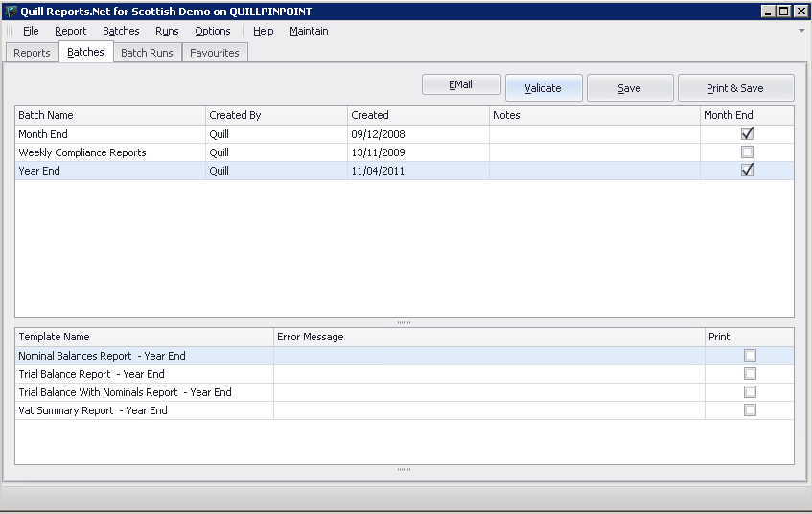Open the Favourites tab

(x=215, y=53)
